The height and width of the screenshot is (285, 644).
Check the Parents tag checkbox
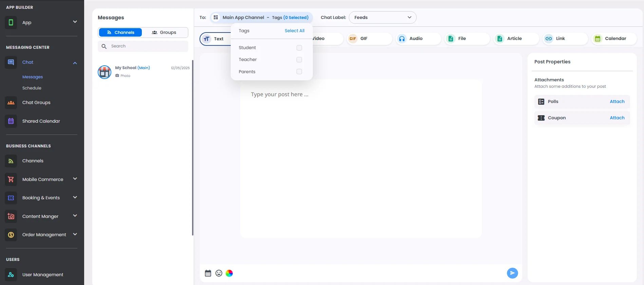pyautogui.click(x=299, y=72)
